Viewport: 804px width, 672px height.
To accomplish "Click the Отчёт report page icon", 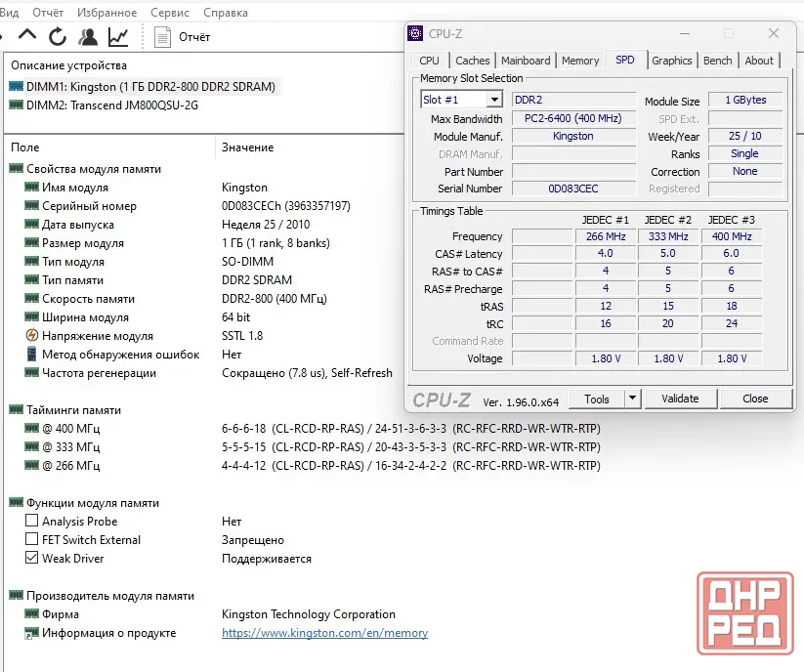I will point(162,37).
